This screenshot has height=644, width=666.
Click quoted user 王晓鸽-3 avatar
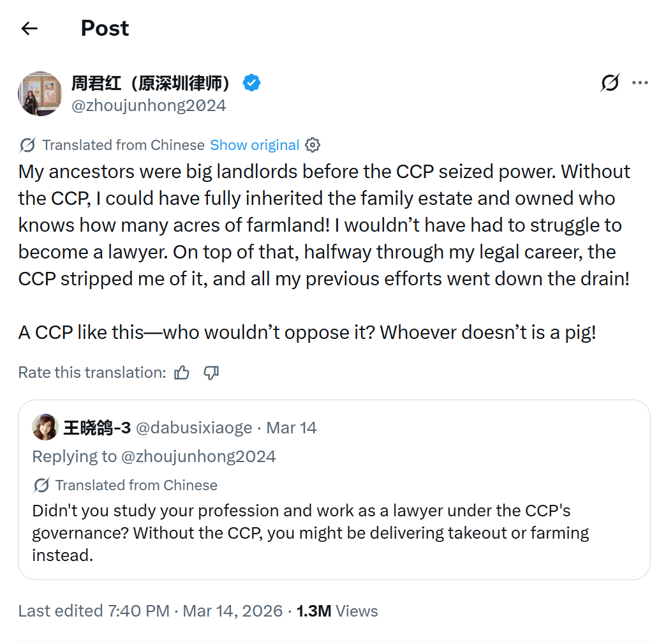[x=45, y=427]
